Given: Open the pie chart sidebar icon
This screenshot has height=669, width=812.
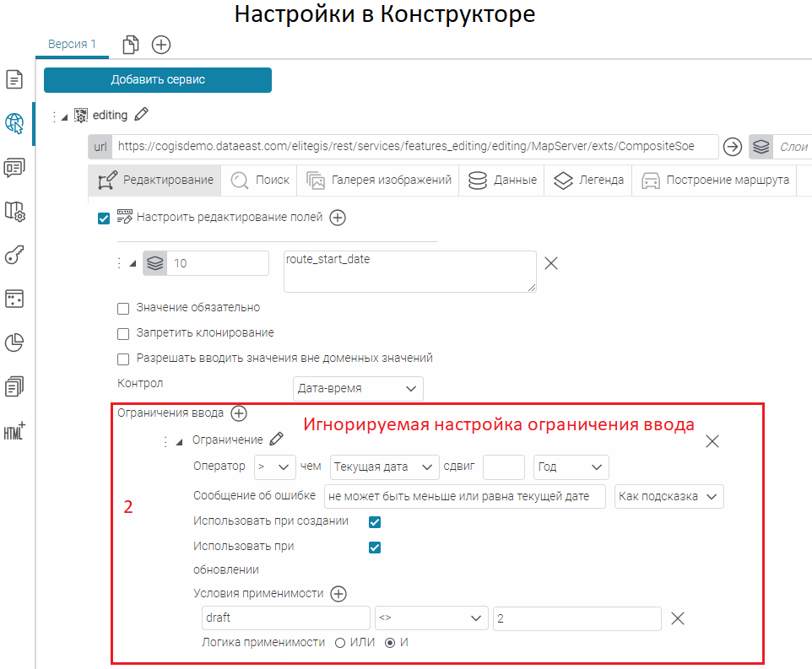Looking at the screenshot, I should tap(14, 343).
